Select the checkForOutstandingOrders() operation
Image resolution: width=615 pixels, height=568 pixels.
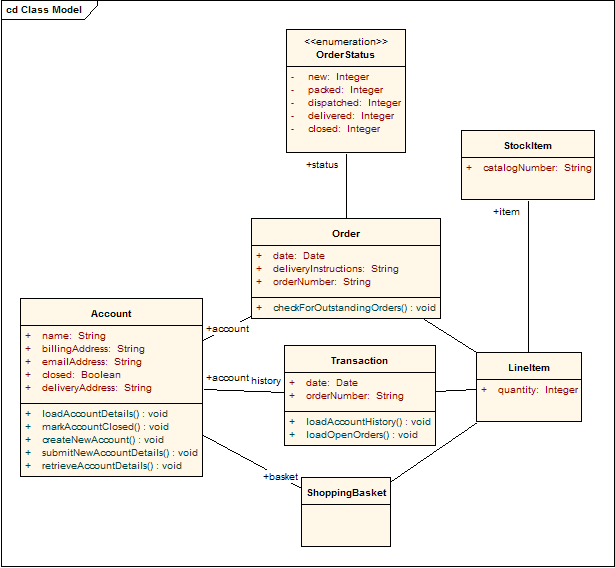click(354, 307)
